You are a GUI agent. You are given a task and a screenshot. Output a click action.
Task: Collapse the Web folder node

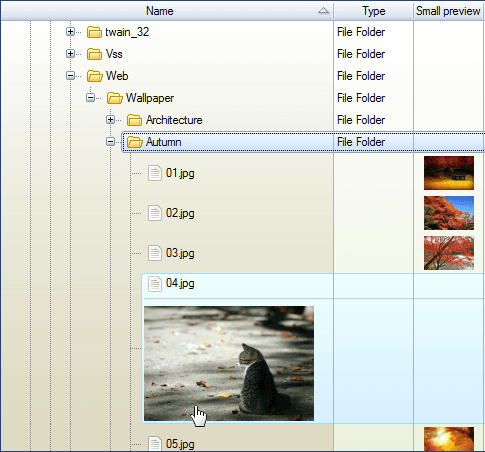click(70, 76)
